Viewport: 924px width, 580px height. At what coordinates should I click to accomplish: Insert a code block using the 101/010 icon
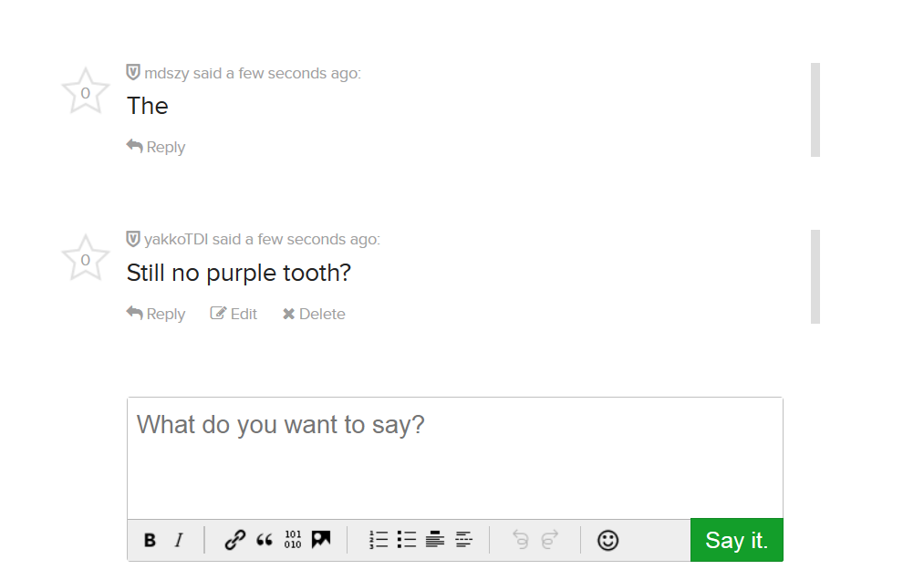pyautogui.click(x=294, y=539)
